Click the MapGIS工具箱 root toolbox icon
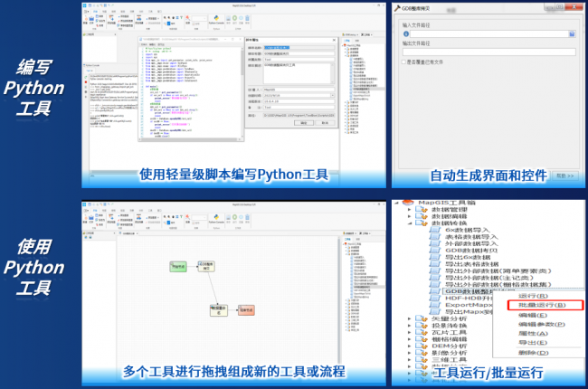588x389 pixels. tap(408, 203)
